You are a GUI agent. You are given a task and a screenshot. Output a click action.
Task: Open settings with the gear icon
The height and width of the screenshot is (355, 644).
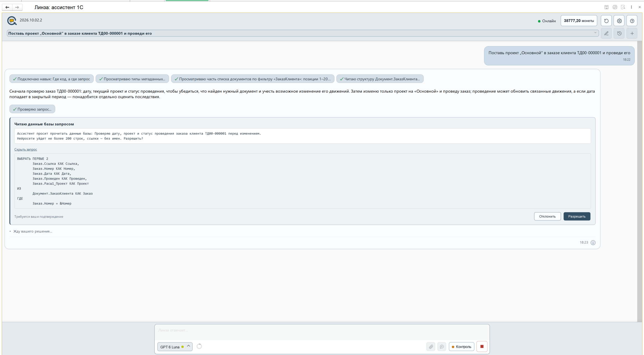pos(619,21)
